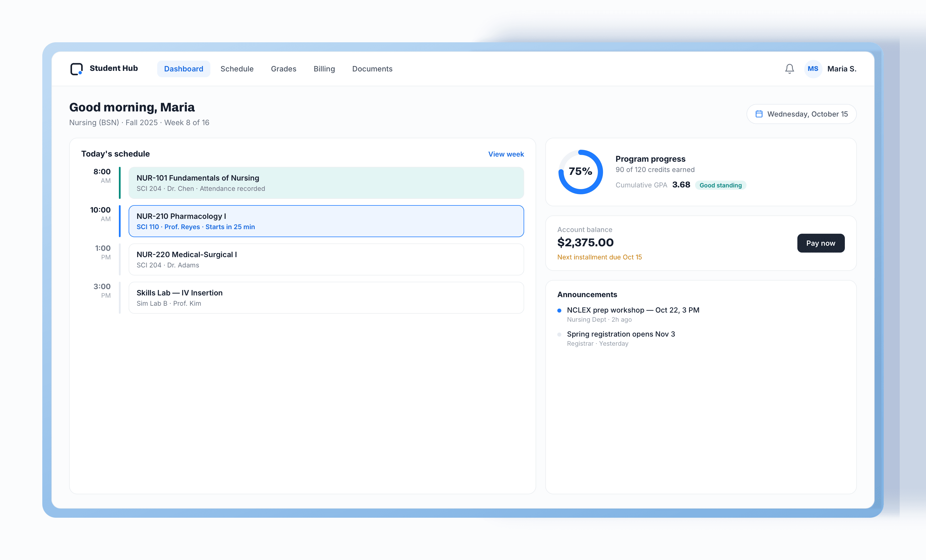Image resolution: width=926 pixels, height=560 pixels.
Task: Click the 3.68 GPA value
Action: pos(681,185)
